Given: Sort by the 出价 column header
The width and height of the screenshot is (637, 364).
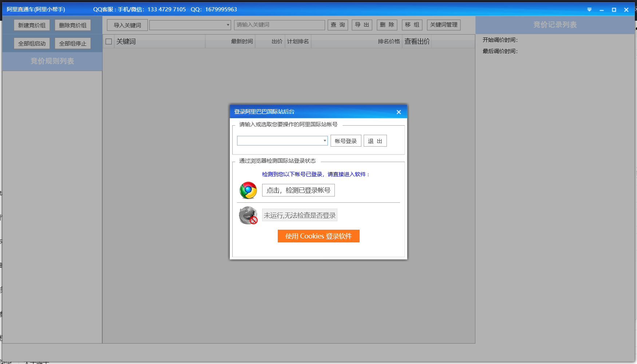Looking at the screenshot, I should coord(270,41).
